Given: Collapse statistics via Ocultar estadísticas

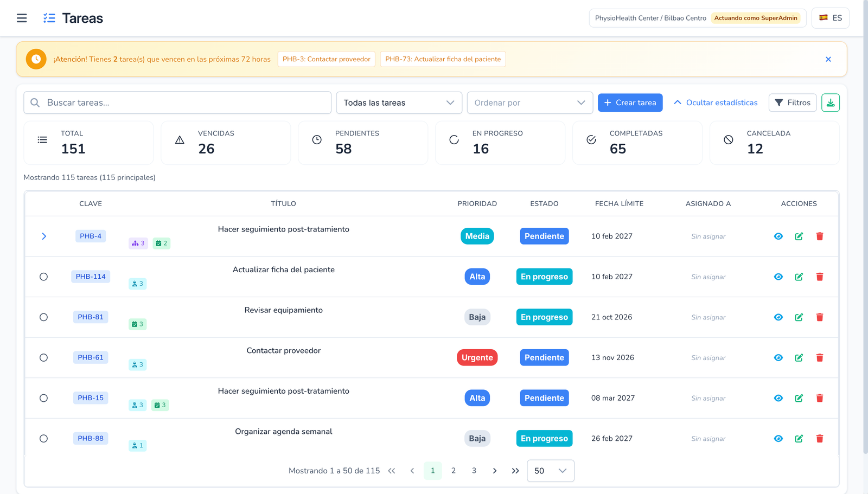Looking at the screenshot, I should click(x=716, y=102).
